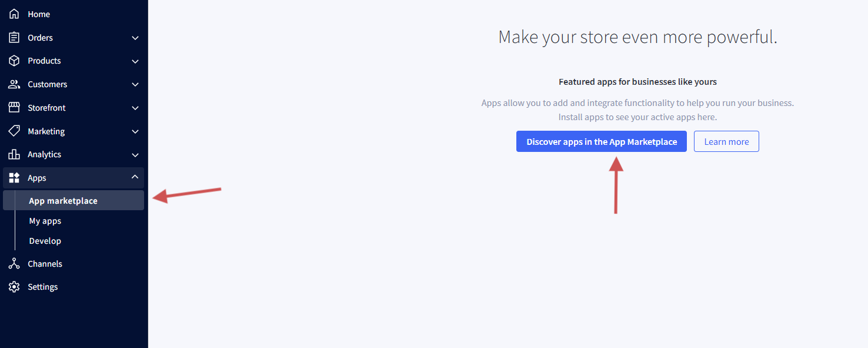Open the Develop submenu item
868x348 pixels.
point(45,241)
